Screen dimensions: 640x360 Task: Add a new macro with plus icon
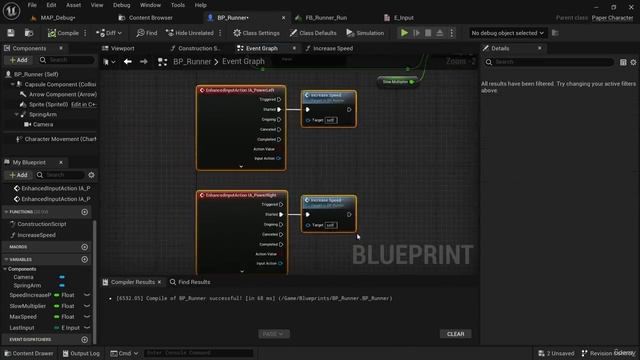coord(84,247)
